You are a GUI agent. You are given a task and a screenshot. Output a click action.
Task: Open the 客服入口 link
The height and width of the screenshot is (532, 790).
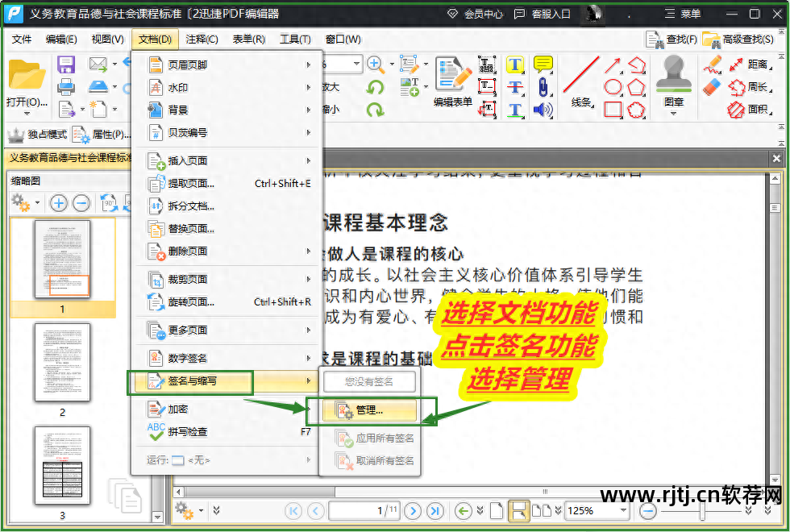(x=542, y=14)
